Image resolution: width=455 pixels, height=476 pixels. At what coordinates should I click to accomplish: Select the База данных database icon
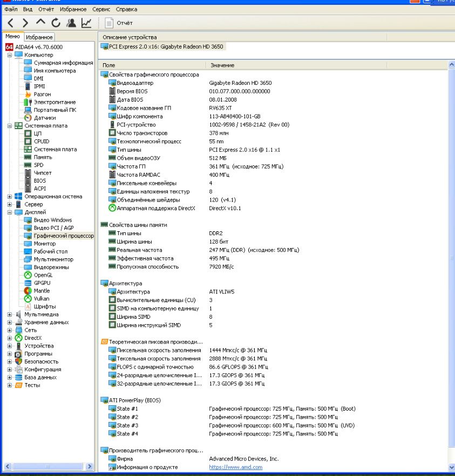tap(18, 377)
